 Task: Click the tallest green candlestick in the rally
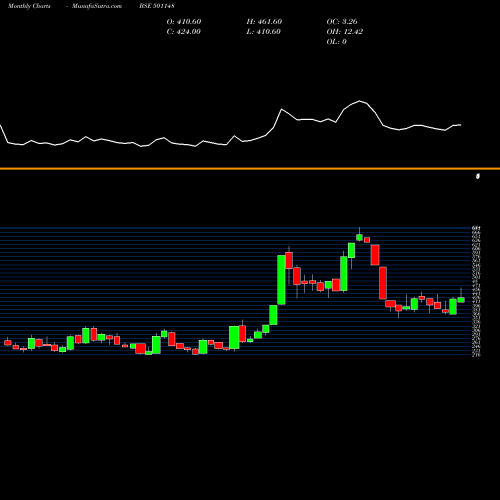tap(281, 280)
